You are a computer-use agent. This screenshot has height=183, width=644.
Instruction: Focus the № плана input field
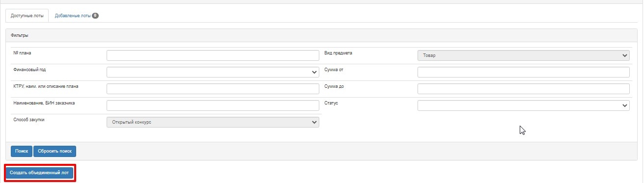pos(213,55)
